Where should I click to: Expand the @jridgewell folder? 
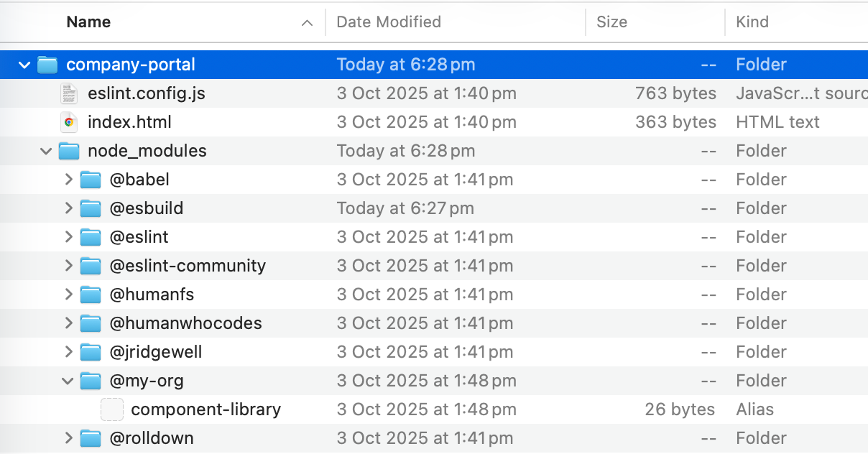tap(68, 352)
